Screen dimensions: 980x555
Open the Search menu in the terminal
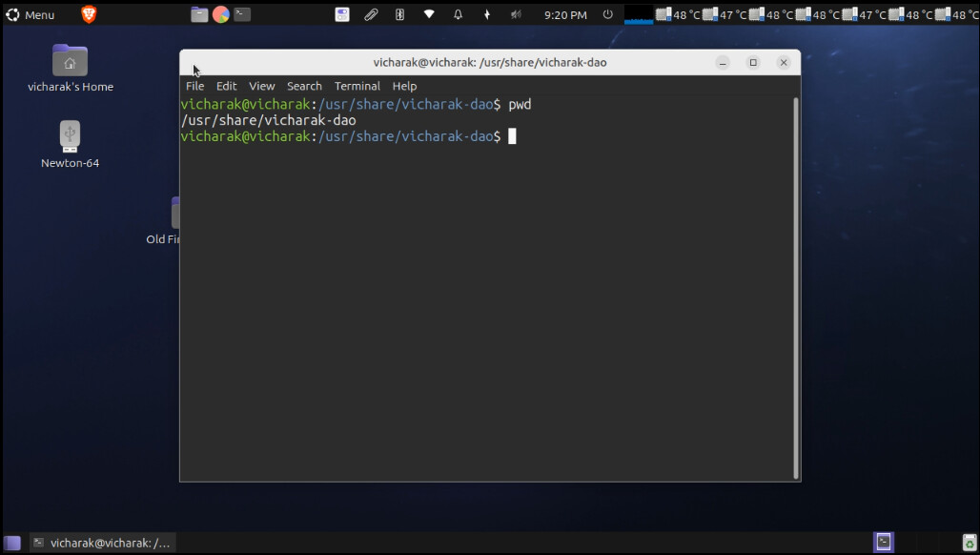pos(304,86)
